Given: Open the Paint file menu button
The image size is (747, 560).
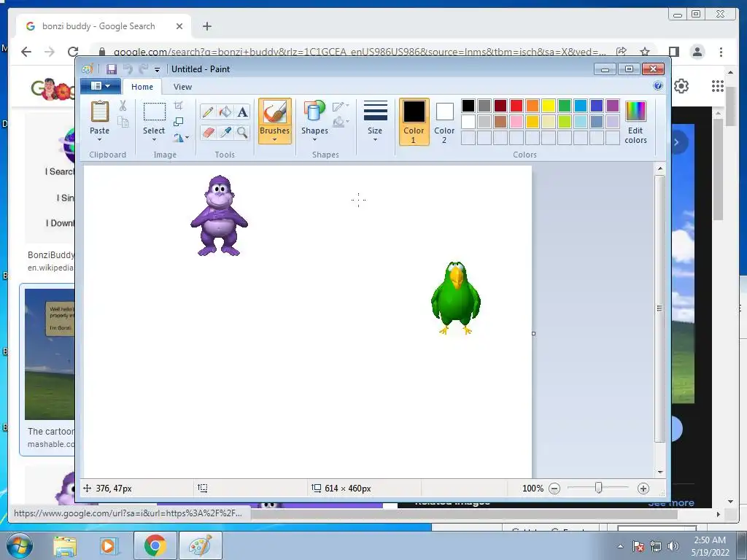Looking at the screenshot, I should point(99,86).
